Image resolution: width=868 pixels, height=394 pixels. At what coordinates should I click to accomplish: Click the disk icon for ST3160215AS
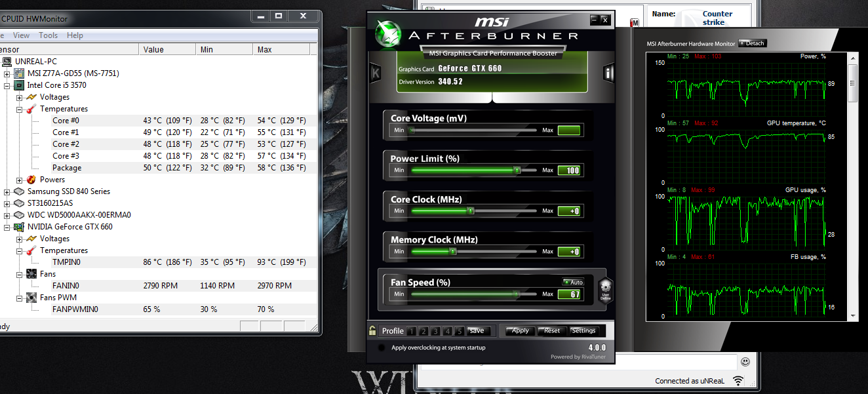point(19,203)
